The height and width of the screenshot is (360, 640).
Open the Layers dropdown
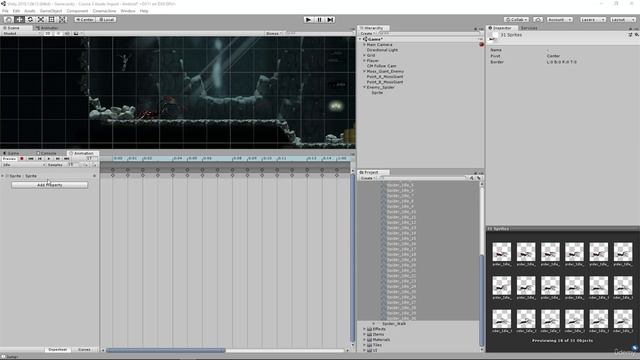click(x=593, y=20)
